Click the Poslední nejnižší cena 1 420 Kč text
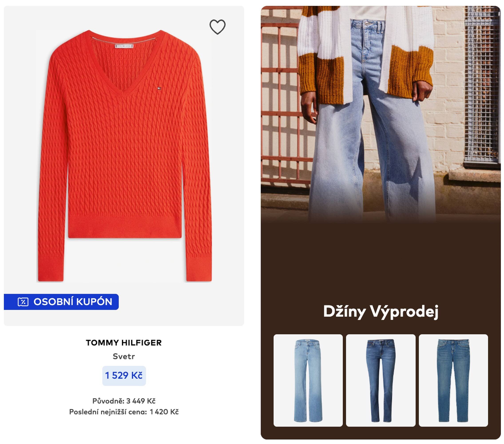The width and height of the screenshot is (504, 444). coord(124,412)
